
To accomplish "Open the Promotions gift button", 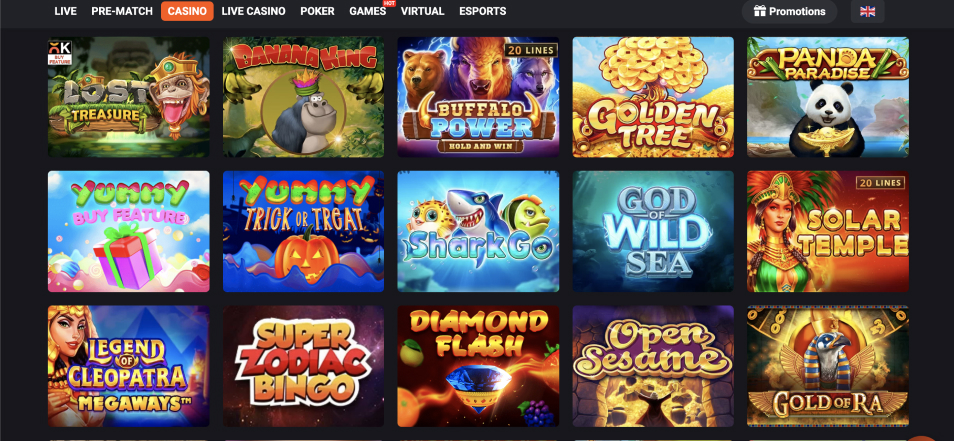I will [789, 11].
